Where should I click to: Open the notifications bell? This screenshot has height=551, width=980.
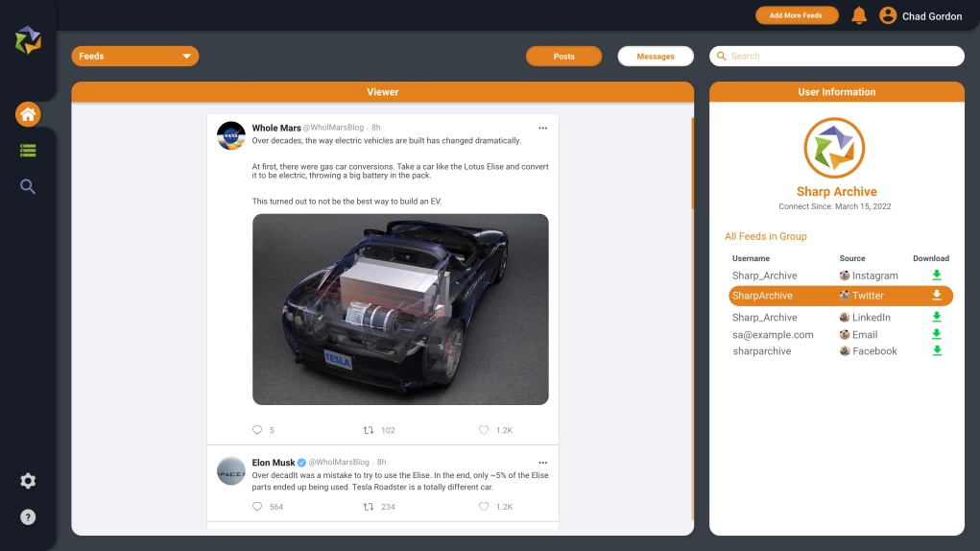pos(859,15)
